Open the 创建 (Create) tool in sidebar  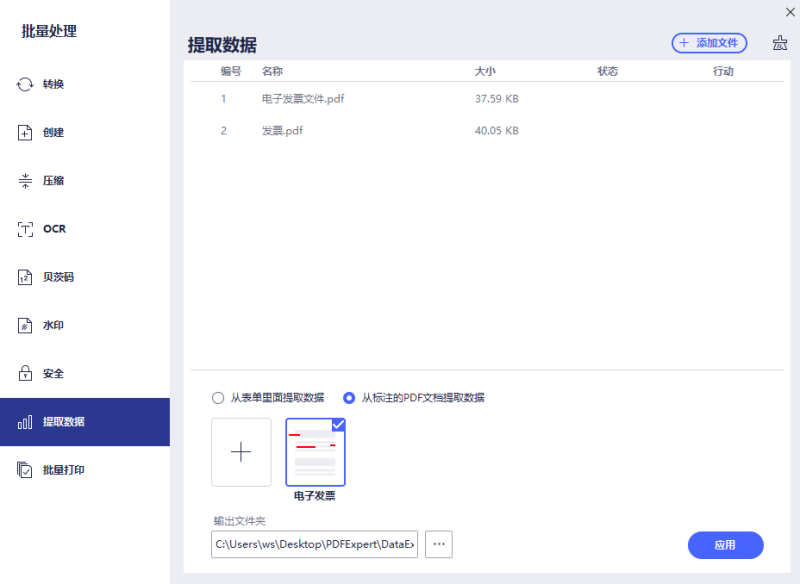pos(52,132)
